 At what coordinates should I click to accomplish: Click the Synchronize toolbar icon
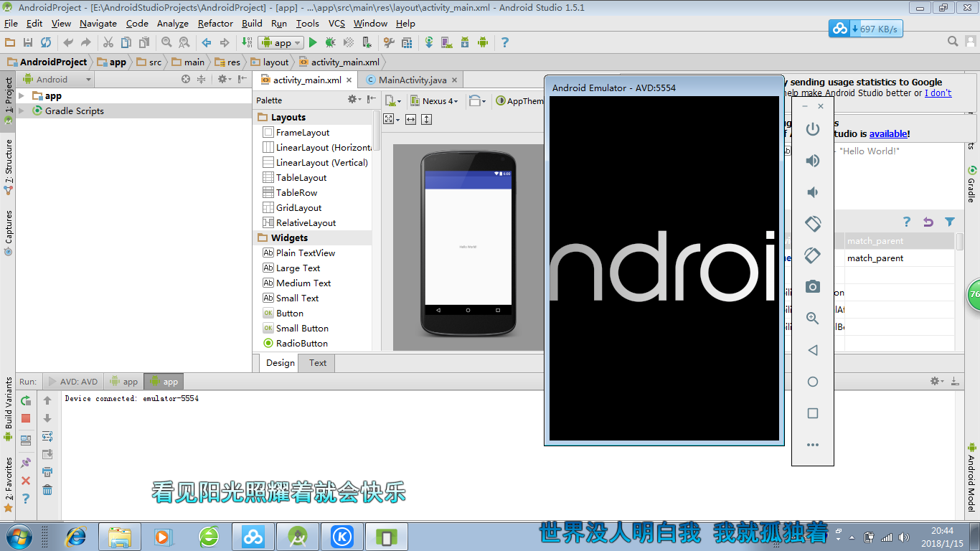point(46,42)
